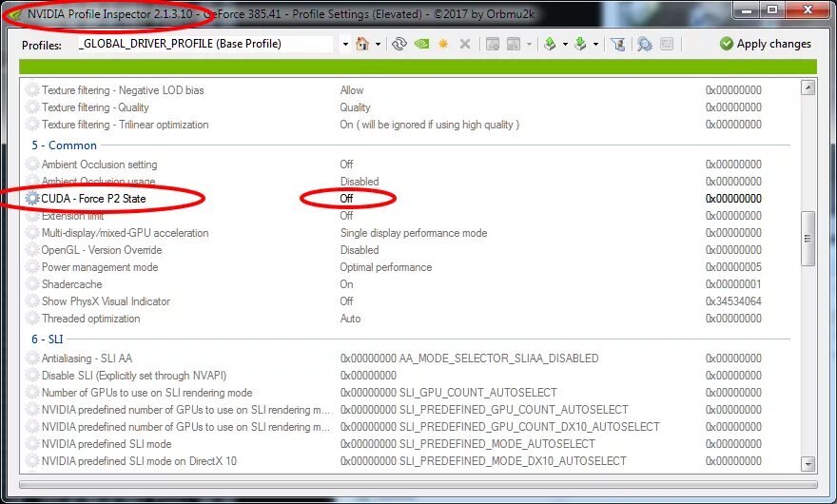837x504 pixels.
Task: Click gear icon beside NVIDIA predefined SLI mode
Action: [x=32, y=444]
